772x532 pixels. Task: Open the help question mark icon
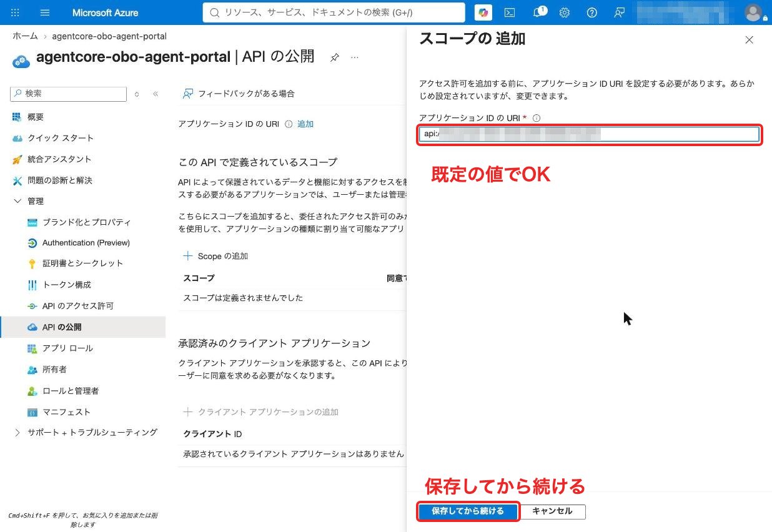tap(592, 12)
